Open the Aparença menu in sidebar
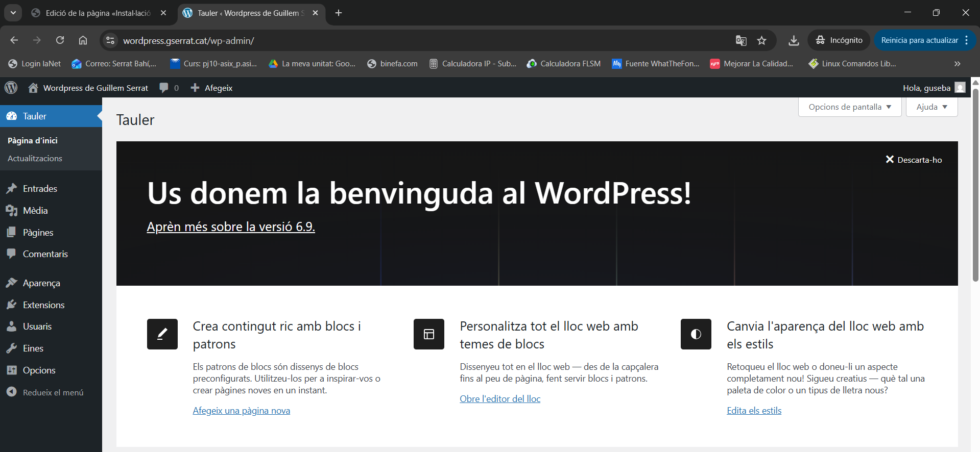 (41, 283)
